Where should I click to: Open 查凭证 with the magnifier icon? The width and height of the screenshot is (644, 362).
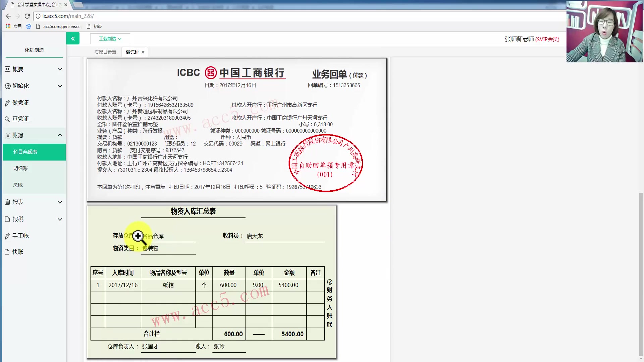[7, 119]
